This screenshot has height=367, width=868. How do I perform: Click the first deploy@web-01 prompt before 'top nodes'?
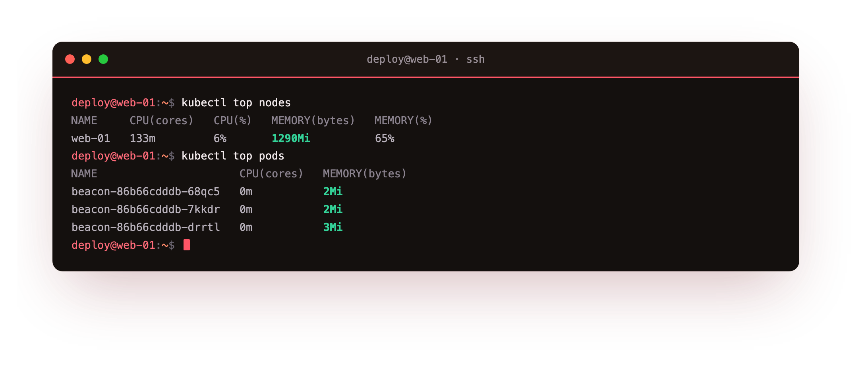[x=123, y=103]
